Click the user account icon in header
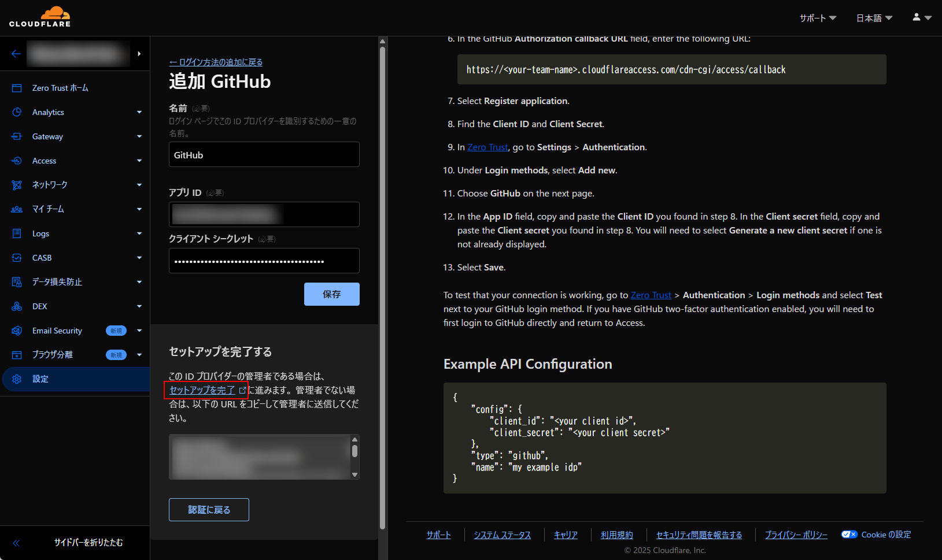 917,17
